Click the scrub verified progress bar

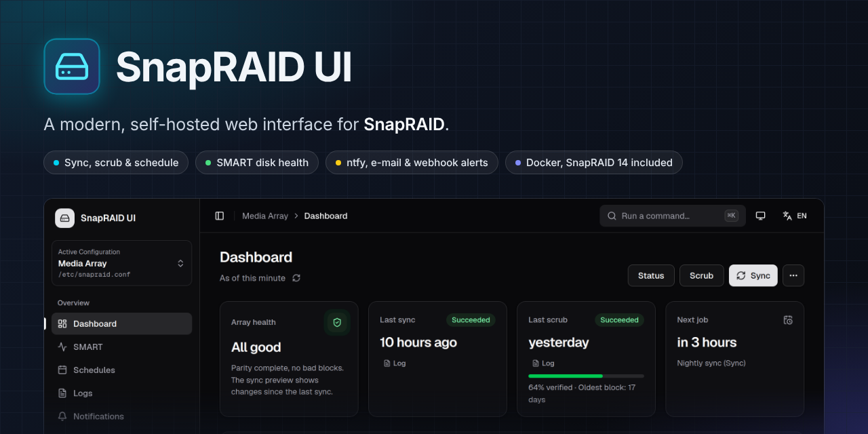click(x=586, y=376)
